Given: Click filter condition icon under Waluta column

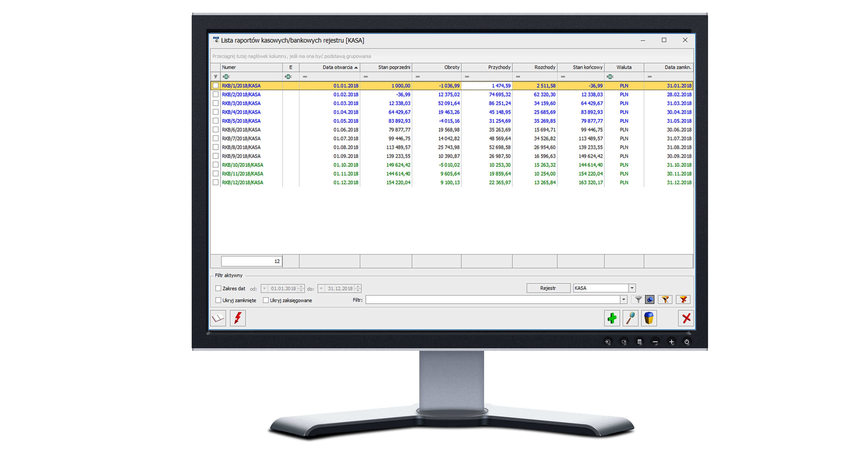Looking at the screenshot, I should click(610, 76).
